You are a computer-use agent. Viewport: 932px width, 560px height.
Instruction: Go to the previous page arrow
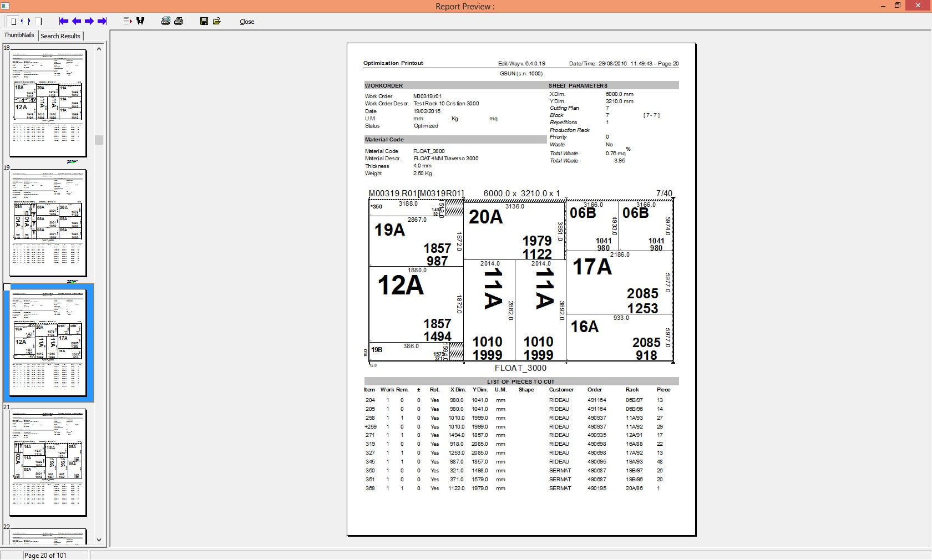coord(77,21)
